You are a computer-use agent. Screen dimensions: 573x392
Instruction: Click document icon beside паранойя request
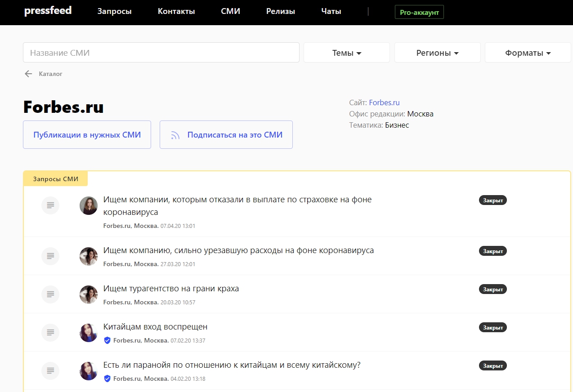pyautogui.click(x=50, y=371)
